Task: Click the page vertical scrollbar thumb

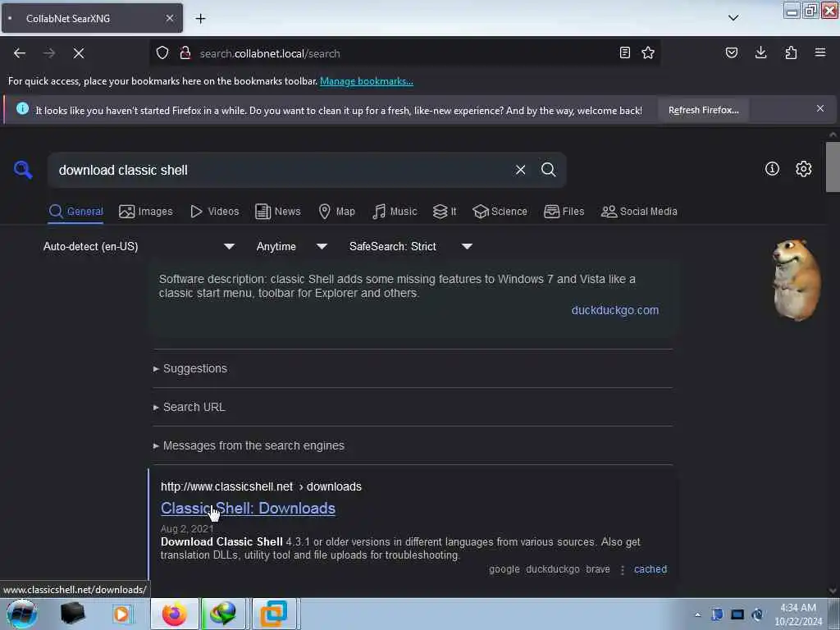Action: click(x=833, y=167)
